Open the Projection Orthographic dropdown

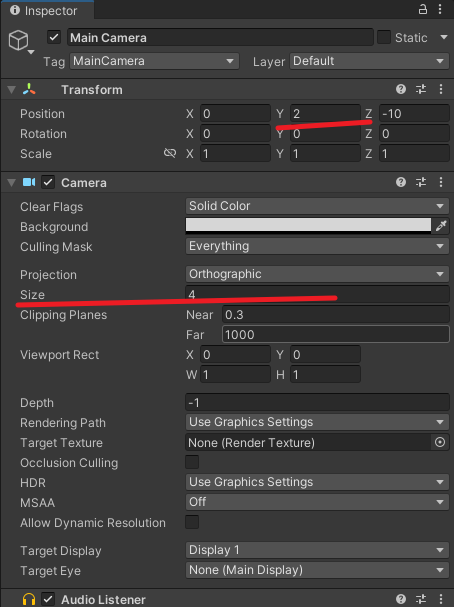point(317,274)
